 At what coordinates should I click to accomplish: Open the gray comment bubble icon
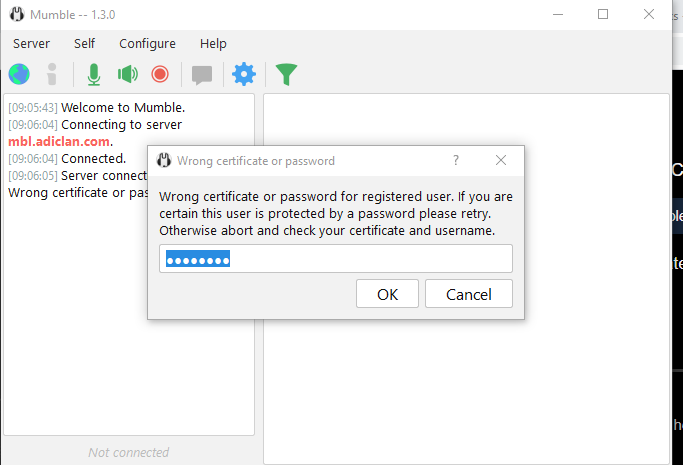click(202, 75)
